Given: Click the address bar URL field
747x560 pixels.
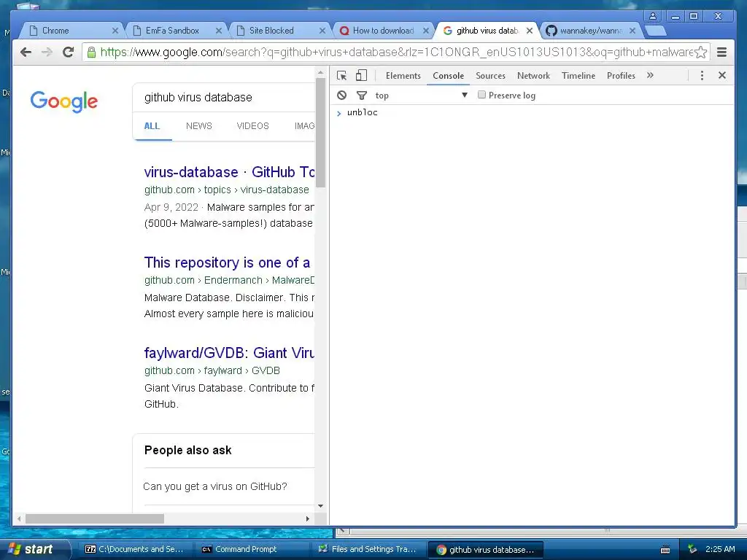Looking at the screenshot, I should [395, 52].
